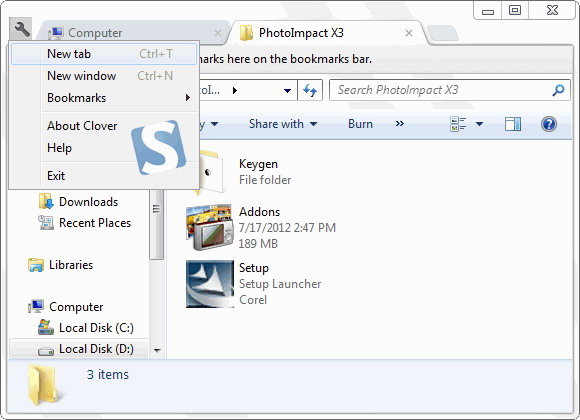Open Local Disk (C:) in tree
580x420 pixels.
click(96, 328)
